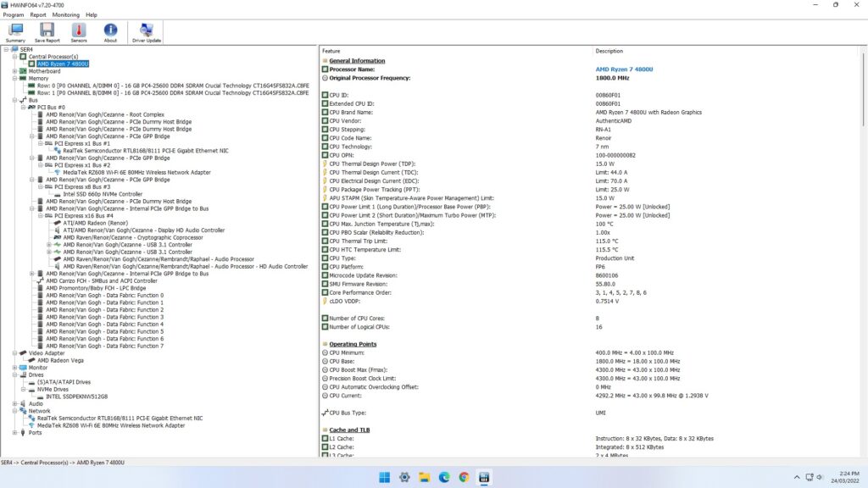Click the Description column header
The image size is (868, 488).
point(609,51)
